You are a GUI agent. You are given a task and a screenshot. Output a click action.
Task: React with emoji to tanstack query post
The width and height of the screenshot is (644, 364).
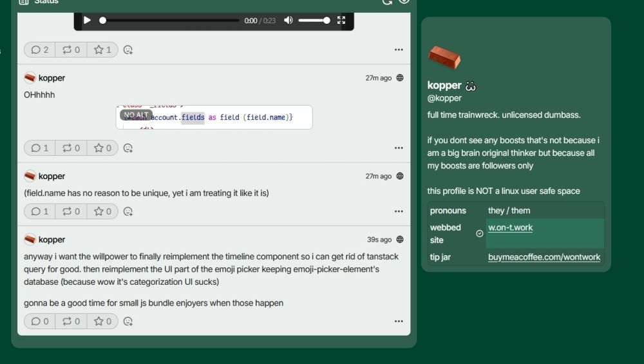pos(128,321)
